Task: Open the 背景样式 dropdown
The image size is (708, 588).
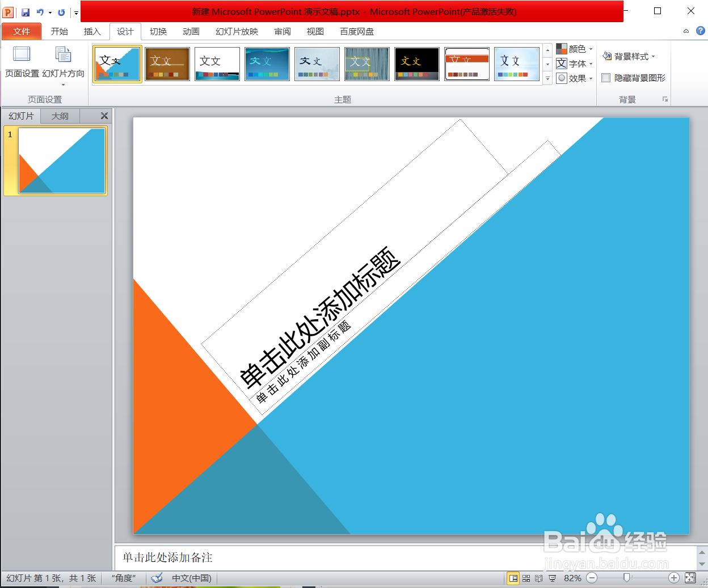Action: tap(629, 56)
